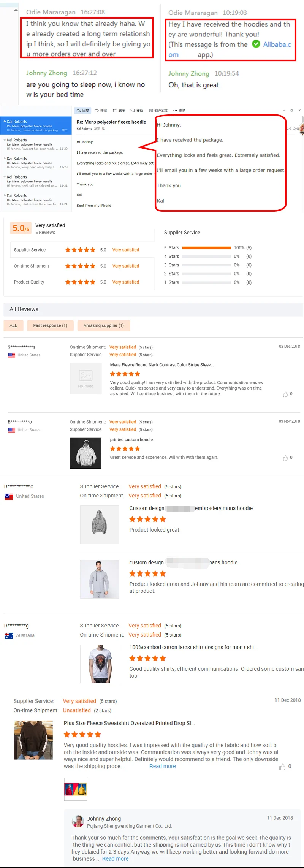Click the Forward (转发) icon
The width and height of the screenshot is (304, 868).
tap(100, 110)
